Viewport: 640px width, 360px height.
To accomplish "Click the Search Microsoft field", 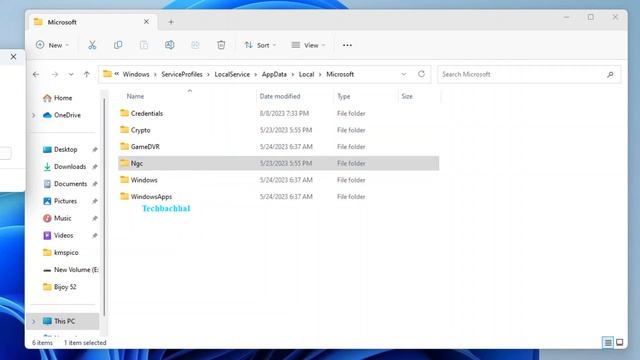I will coord(529,74).
